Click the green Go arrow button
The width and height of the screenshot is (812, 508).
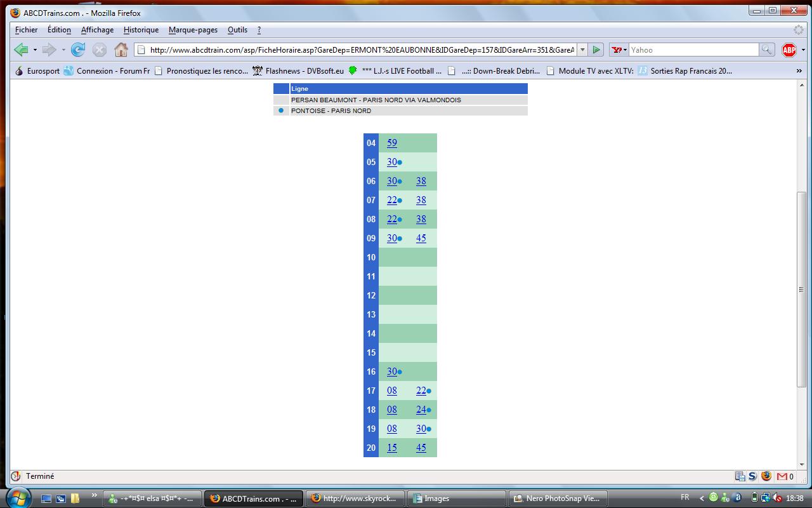coord(596,50)
